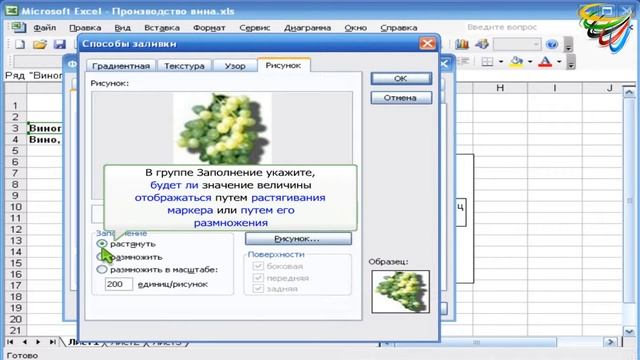This screenshot has width=640, height=360.
Task: Open the Вставка menu
Action: [162, 28]
